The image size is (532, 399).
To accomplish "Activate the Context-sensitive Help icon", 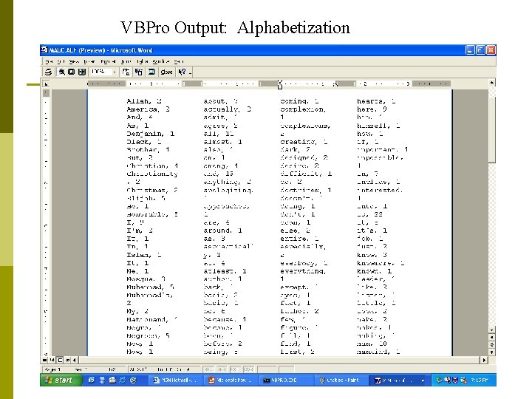I will [182, 72].
